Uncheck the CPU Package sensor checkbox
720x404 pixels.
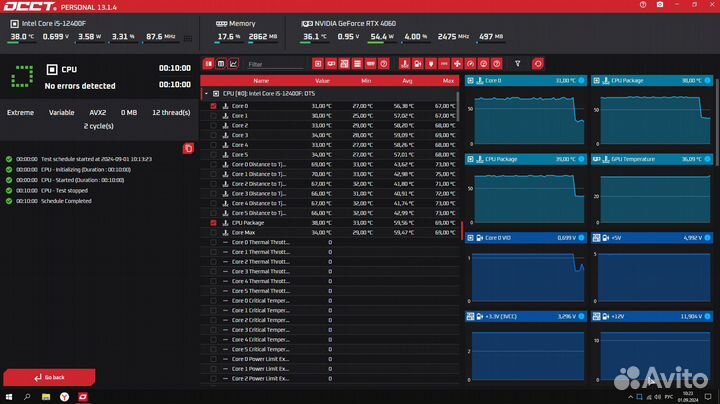(212, 223)
